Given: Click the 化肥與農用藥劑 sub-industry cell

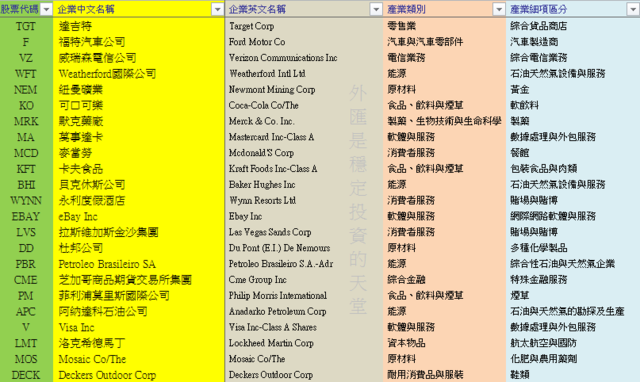Looking at the screenshot, I should pyautogui.click(x=573, y=359).
